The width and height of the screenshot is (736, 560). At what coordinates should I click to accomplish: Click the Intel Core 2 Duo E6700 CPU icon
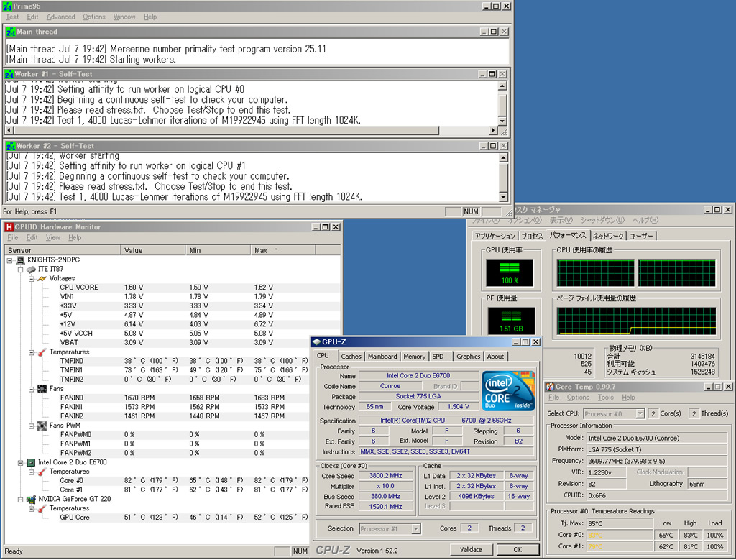(31, 462)
